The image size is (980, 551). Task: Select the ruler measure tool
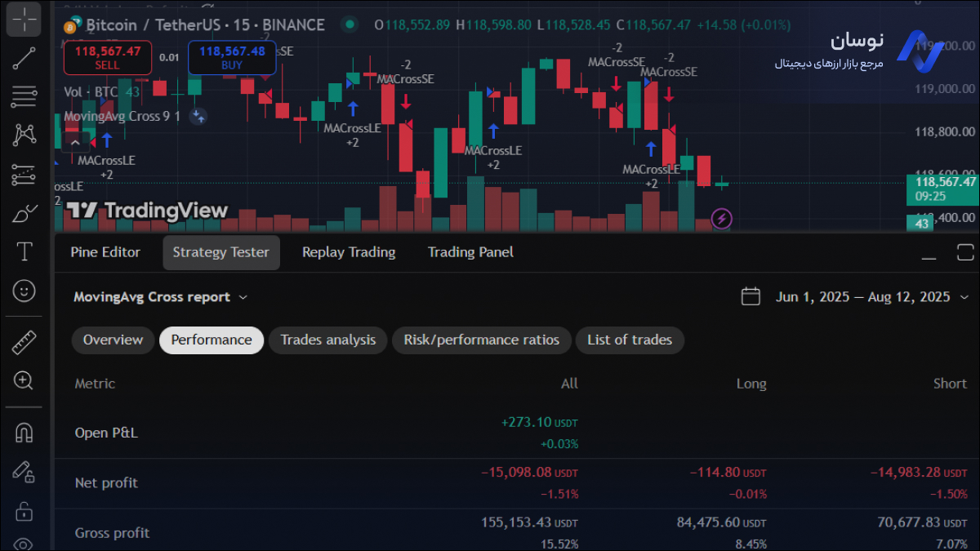[24, 342]
